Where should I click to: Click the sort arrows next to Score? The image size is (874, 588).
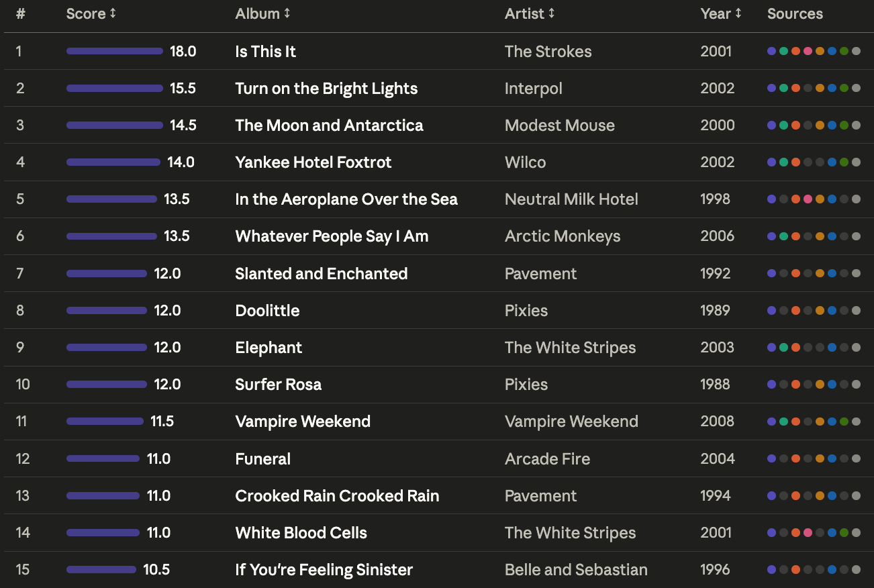pos(113,13)
